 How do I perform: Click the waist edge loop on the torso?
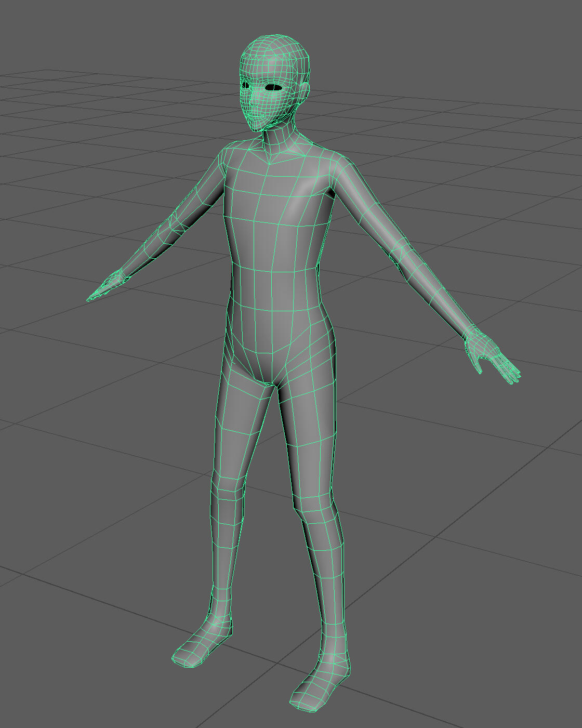click(x=274, y=271)
